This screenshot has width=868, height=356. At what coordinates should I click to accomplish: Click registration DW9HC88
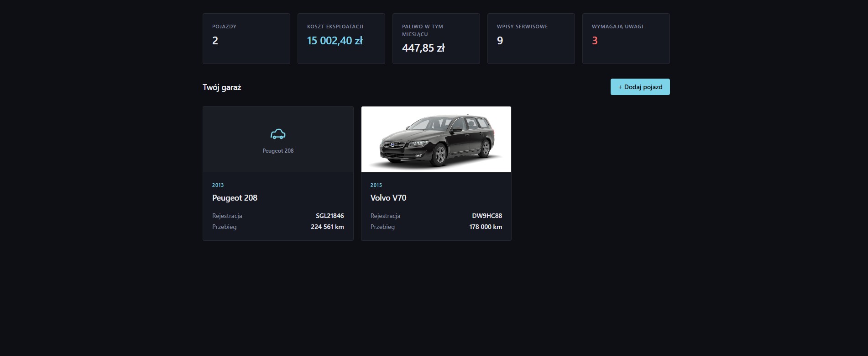[x=487, y=216]
